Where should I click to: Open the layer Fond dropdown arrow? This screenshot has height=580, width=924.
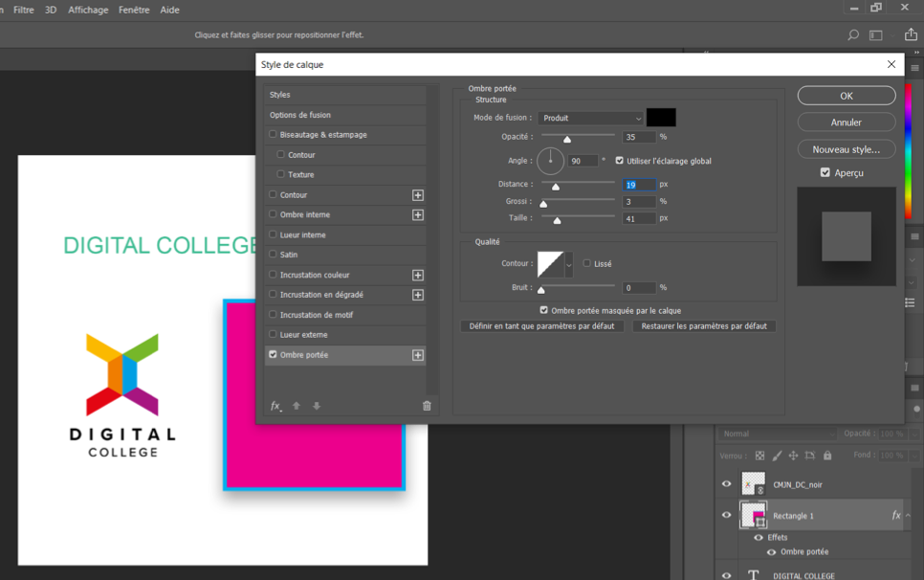(914, 456)
